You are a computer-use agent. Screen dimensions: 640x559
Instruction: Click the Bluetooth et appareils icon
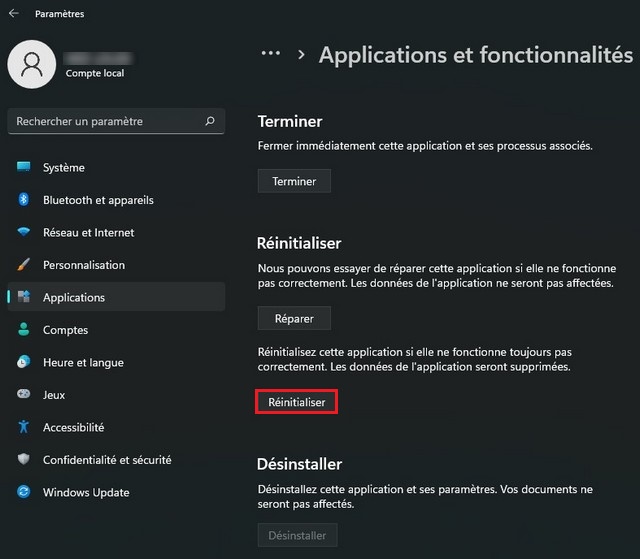24,200
